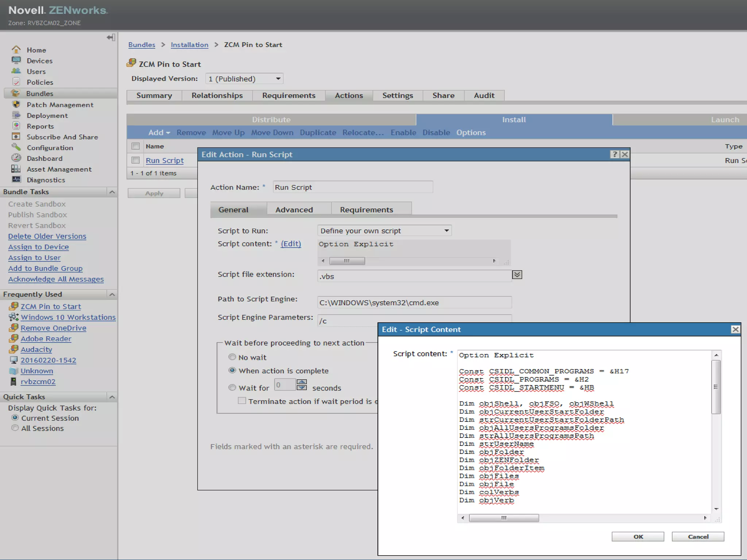Click the Reports icon
Image resolution: width=747 pixels, height=560 pixels.
(16, 125)
